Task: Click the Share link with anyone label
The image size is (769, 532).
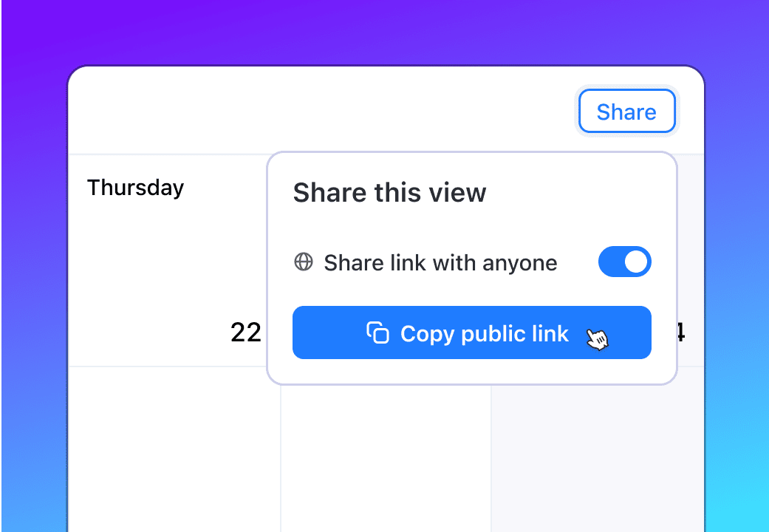Action: pyautogui.click(x=440, y=263)
